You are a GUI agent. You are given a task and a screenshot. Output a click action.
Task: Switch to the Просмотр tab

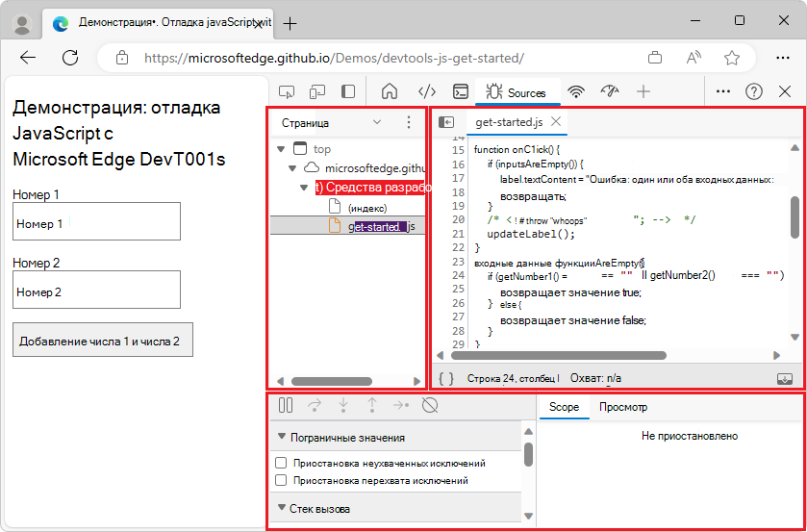tap(623, 407)
